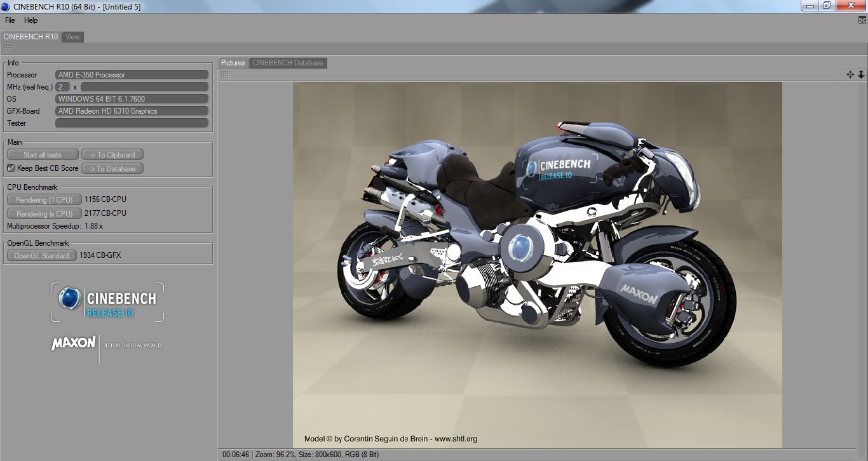Click the rendered motorcycle picture
The height and width of the screenshot is (461, 868).
pyautogui.click(x=537, y=265)
